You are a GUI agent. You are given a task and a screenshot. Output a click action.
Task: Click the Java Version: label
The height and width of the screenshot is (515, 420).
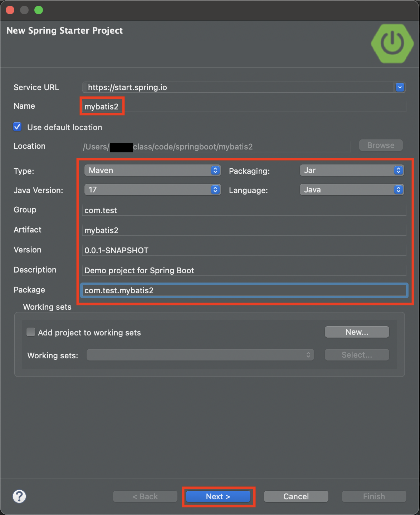point(38,190)
